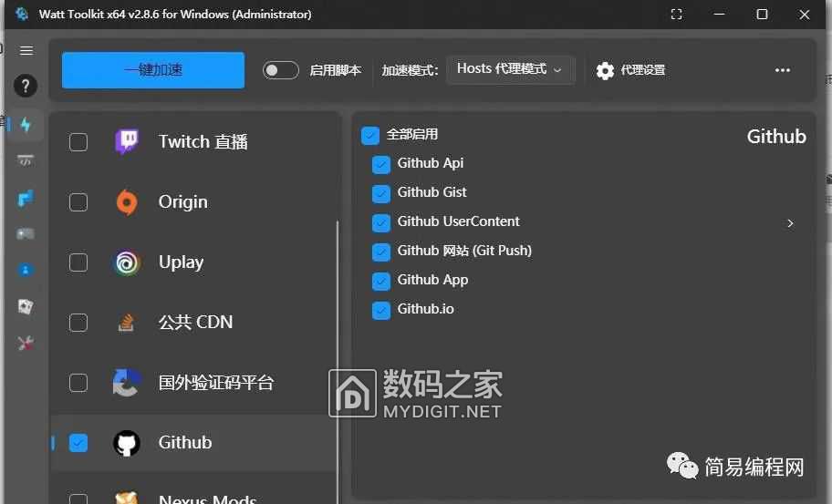Click the 国外验证码平台 reCAPTCHA icon
Viewport: 832px width, 504px height.
click(x=127, y=383)
